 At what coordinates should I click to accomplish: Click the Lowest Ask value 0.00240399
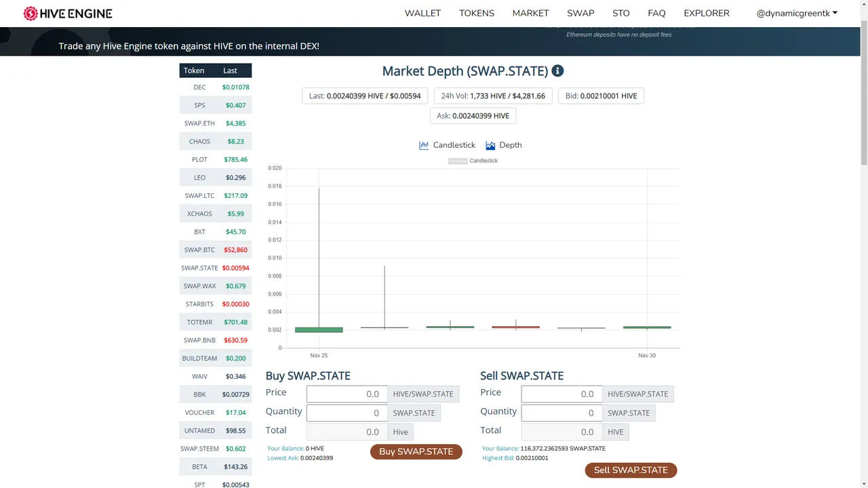point(317,458)
